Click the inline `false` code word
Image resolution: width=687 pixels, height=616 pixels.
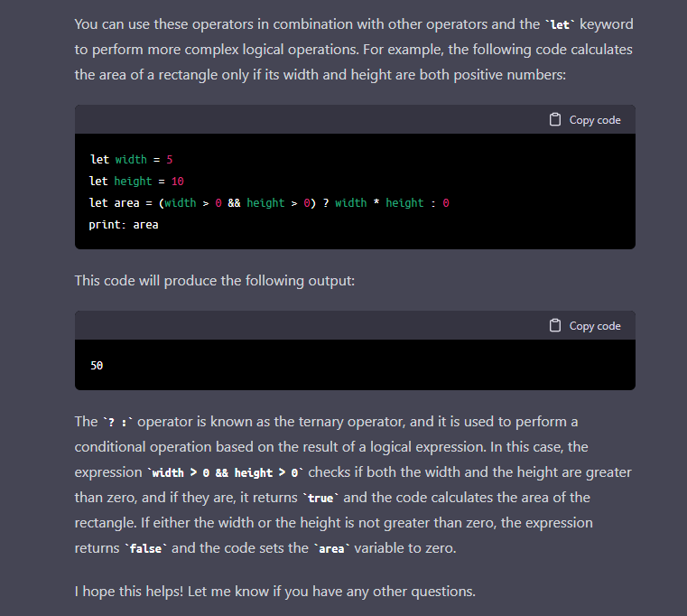point(145,548)
